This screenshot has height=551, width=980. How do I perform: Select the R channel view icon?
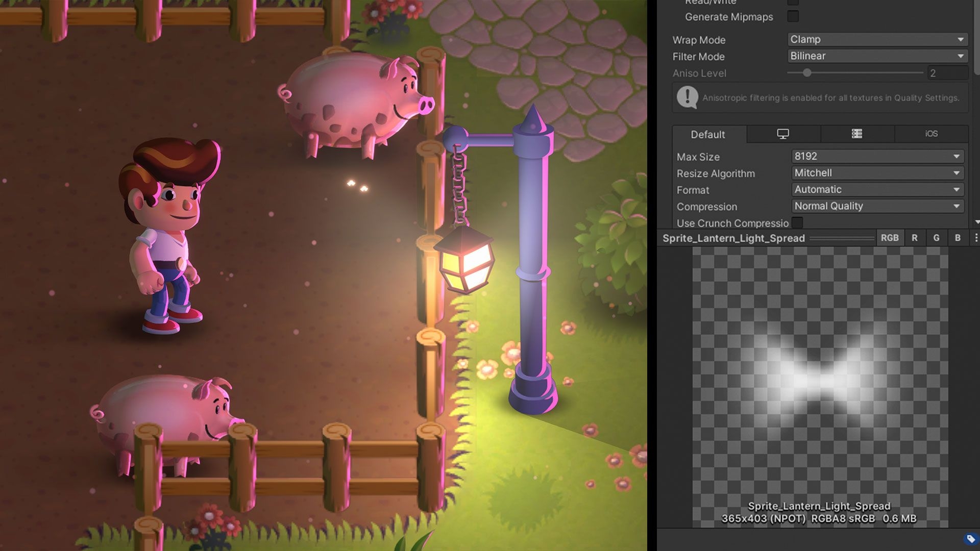[914, 237]
